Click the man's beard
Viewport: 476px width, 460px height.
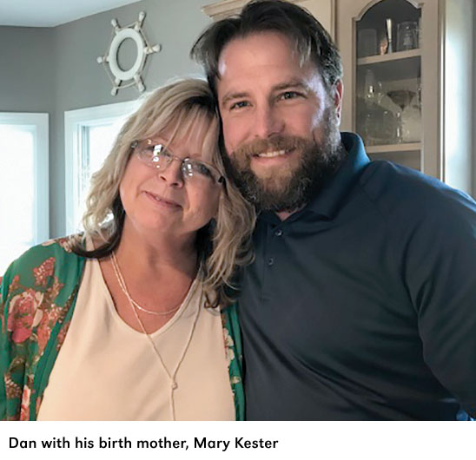pyautogui.click(x=282, y=172)
